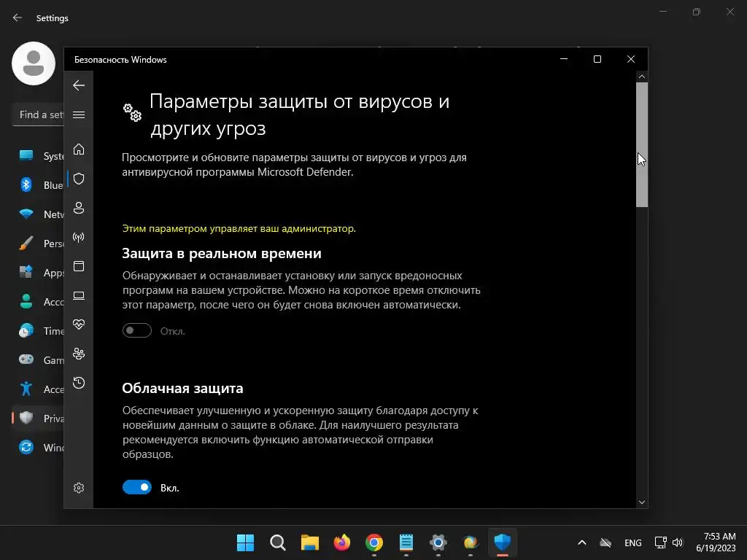
Task: Open Network & internet in Settings sidebar
Action: pyautogui.click(x=38, y=214)
